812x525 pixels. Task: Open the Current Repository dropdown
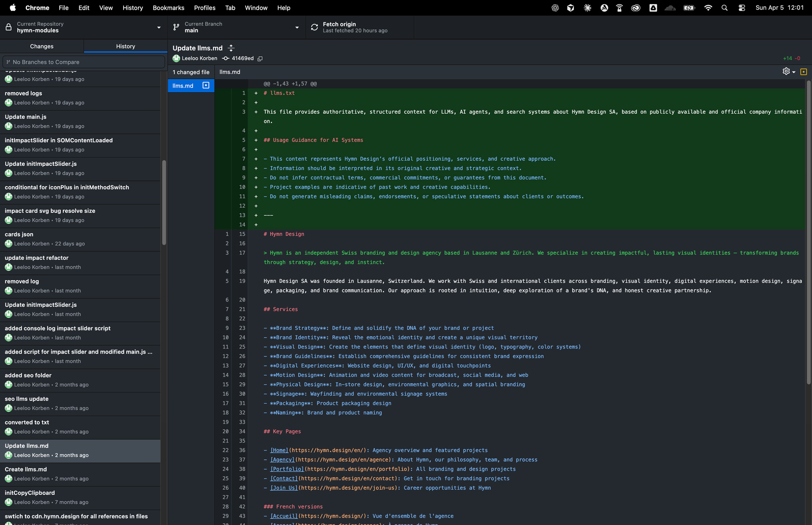[83, 27]
